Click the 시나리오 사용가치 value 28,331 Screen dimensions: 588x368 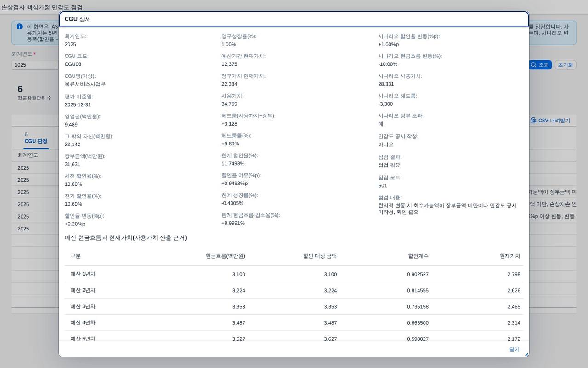coord(386,84)
